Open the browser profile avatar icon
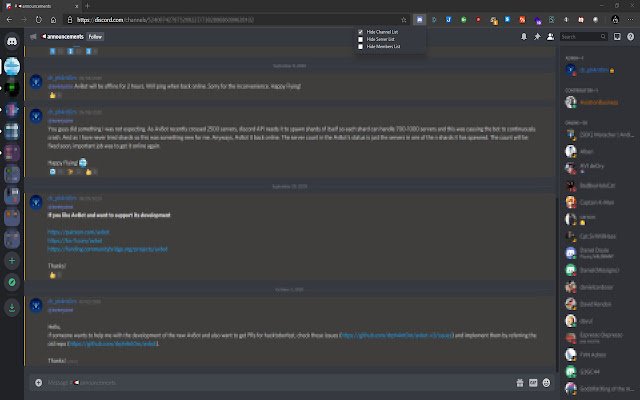Screen dimensions: 640x400 coord(616,20)
